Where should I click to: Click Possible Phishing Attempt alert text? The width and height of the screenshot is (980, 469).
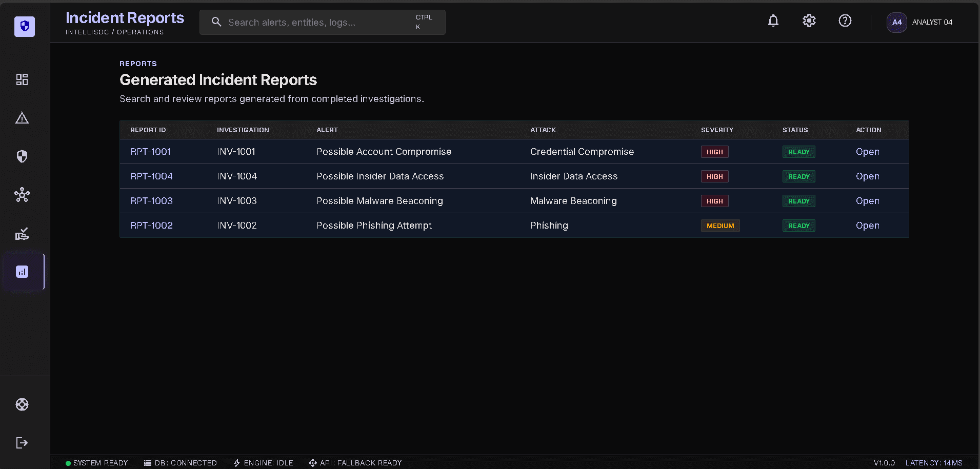pos(374,226)
